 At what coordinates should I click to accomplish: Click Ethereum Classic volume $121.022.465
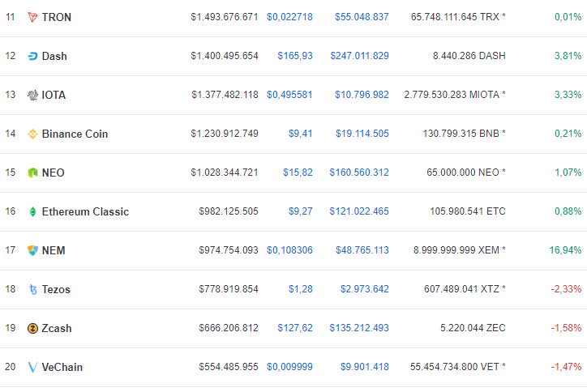tap(359, 211)
